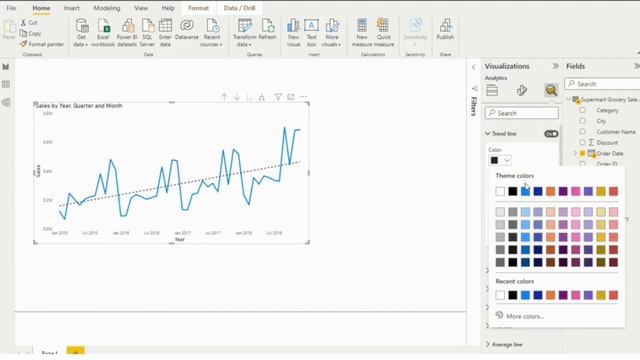Collapse the Trend line section
The image size is (640, 360).
[487, 133]
